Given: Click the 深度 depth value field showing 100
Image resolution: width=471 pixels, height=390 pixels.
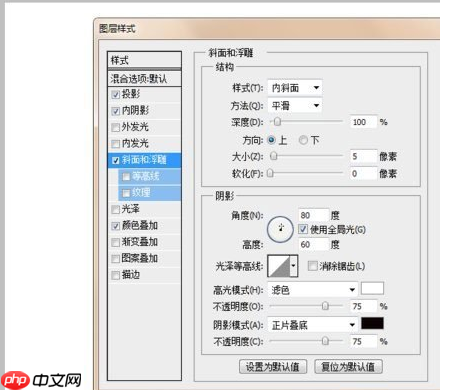Looking at the screenshot, I should pyautogui.click(x=364, y=122).
